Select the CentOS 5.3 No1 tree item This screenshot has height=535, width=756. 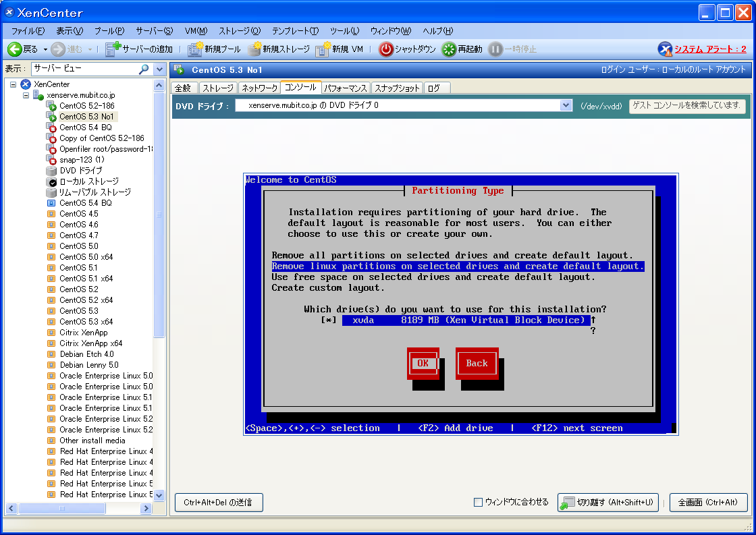[x=87, y=117]
